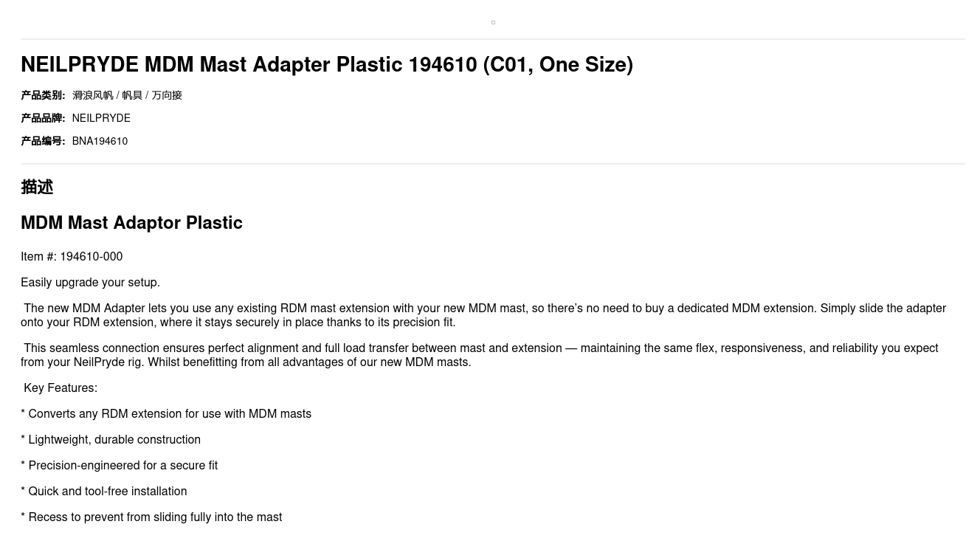Screen dimensions: 980x558
Task: Click the Item # 194610-000 line
Action: (x=72, y=257)
